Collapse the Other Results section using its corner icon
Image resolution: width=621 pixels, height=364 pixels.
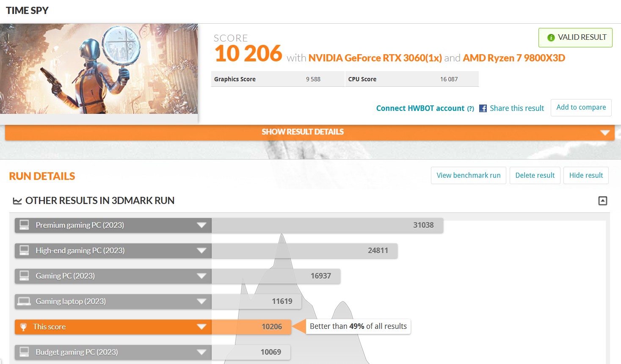pos(602,201)
